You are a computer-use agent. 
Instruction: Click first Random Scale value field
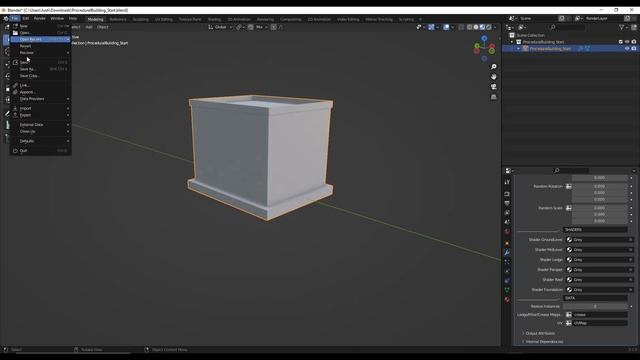(x=599, y=208)
